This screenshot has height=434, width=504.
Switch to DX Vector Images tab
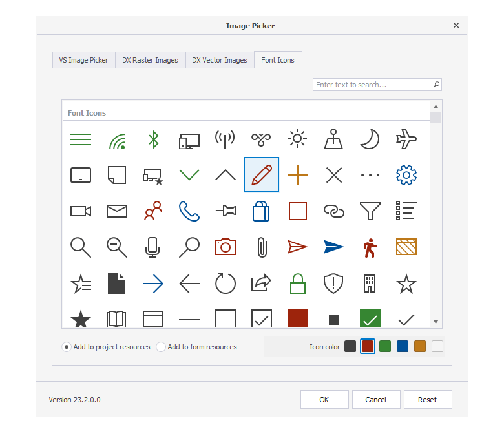pyautogui.click(x=220, y=60)
